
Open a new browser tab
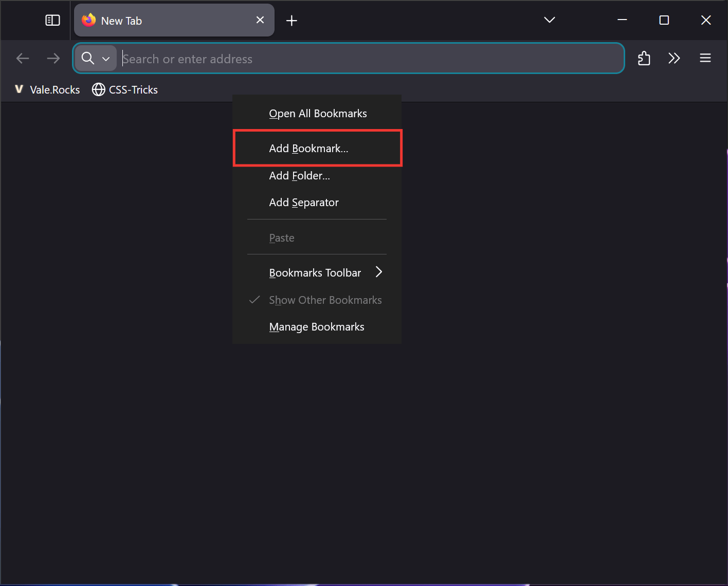pos(292,20)
